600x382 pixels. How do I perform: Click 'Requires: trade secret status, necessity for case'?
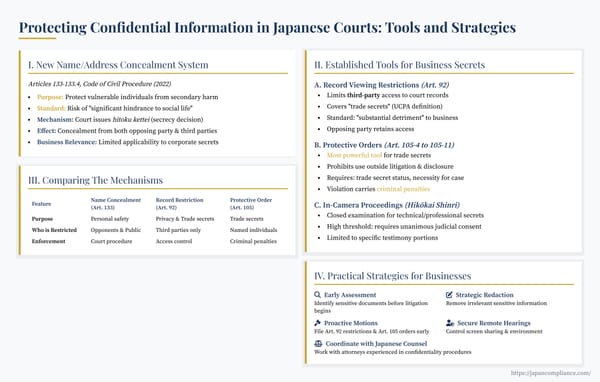coord(395,178)
